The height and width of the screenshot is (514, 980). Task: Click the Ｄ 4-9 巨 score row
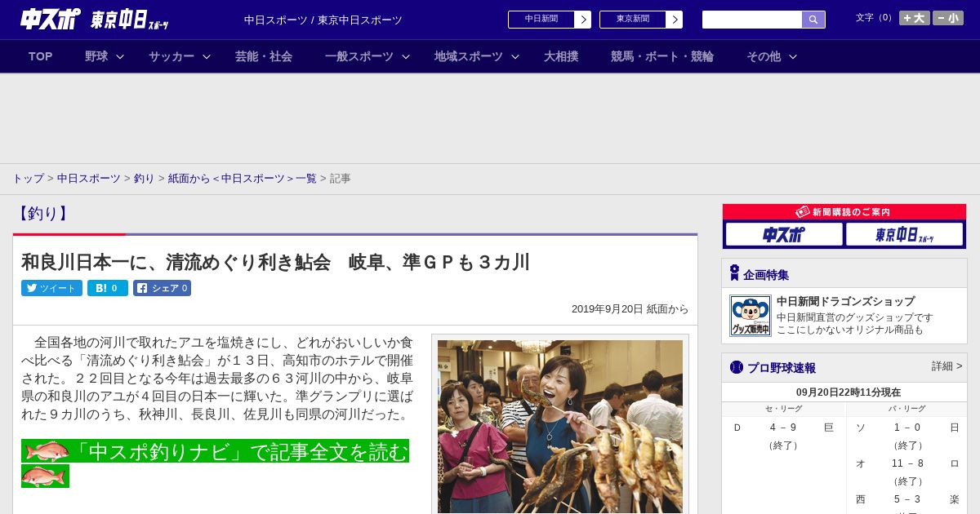click(783, 428)
